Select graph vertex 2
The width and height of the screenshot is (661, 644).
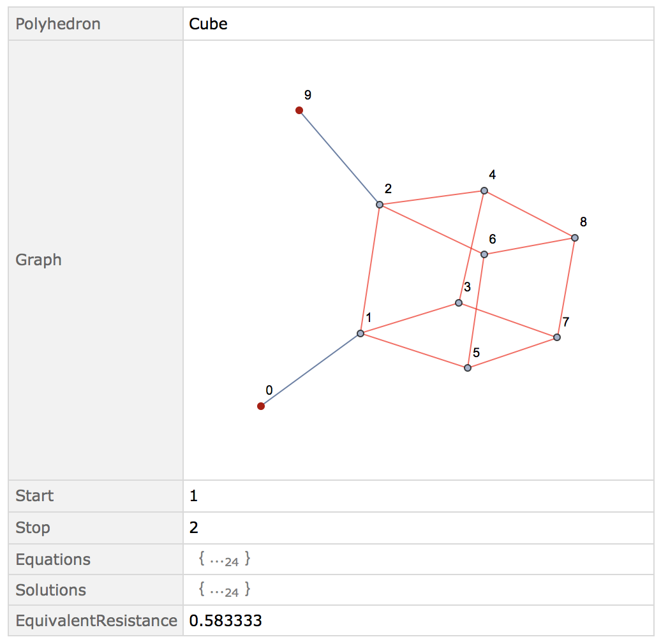380,205
